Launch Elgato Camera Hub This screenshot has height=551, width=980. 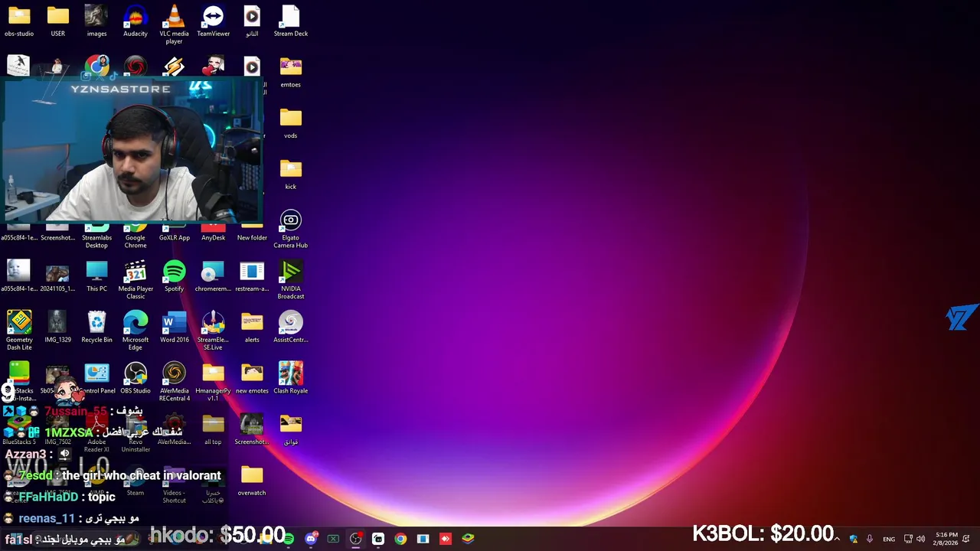point(291,229)
